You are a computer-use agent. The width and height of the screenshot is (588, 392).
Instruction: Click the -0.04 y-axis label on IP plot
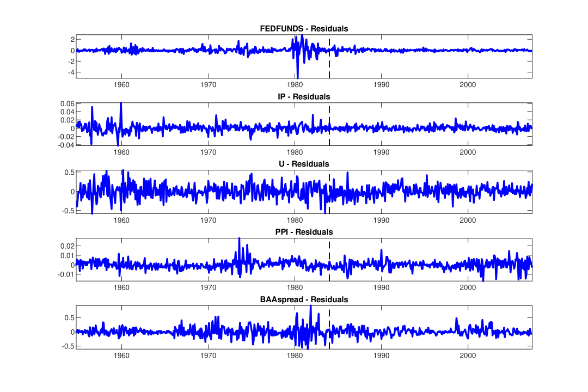pyautogui.click(x=66, y=145)
